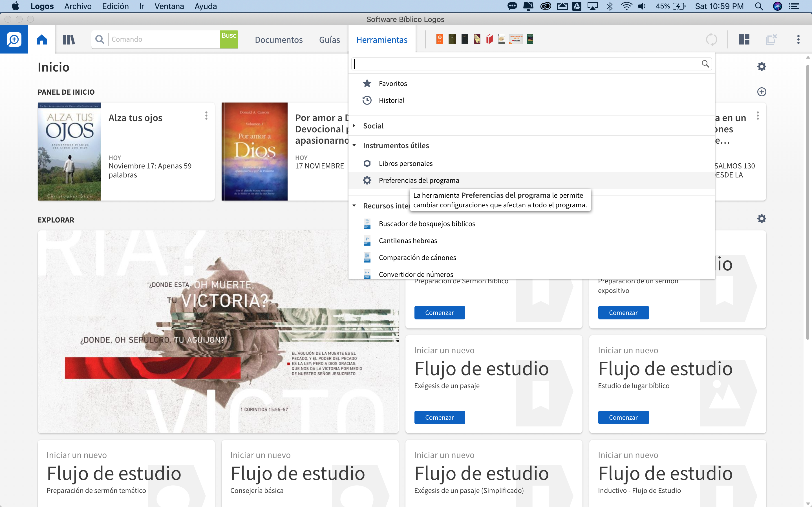Screen dimensions: 812x507
Task: Click Comenzar for Exégesis de un pasaje
Action: pyautogui.click(x=439, y=417)
